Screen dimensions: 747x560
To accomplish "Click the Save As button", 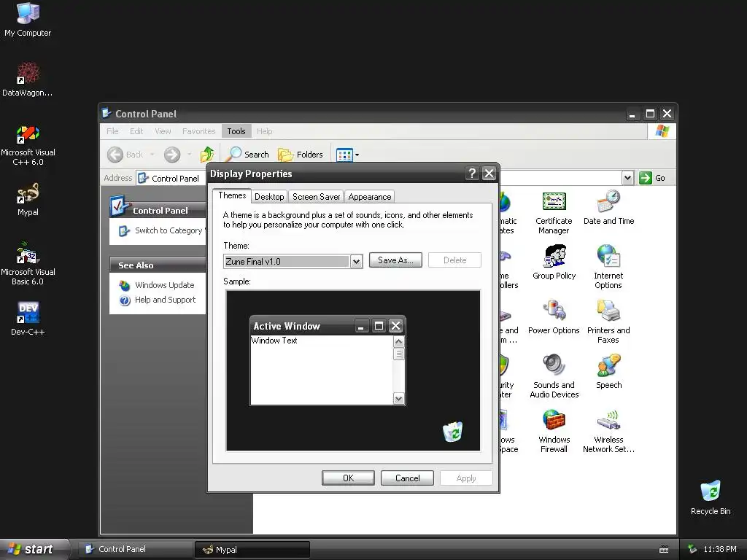I will (x=395, y=260).
